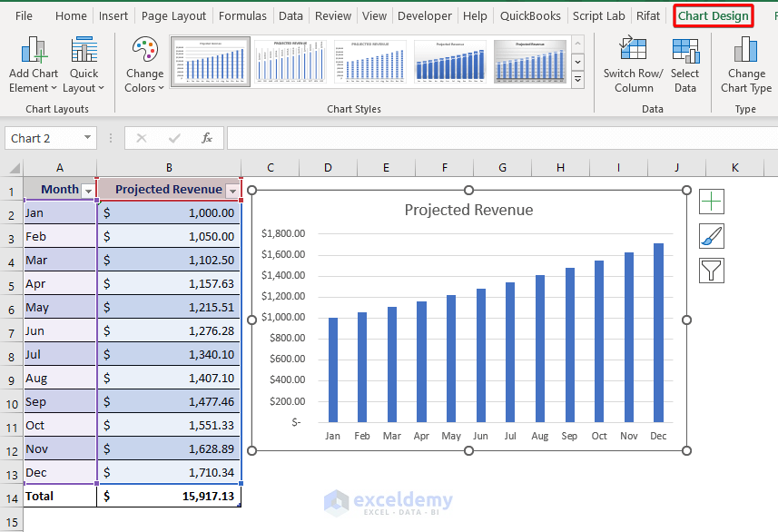The height and width of the screenshot is (532, 778).
Task: Click the formula bar Cancel X
Action: point(142,138)
